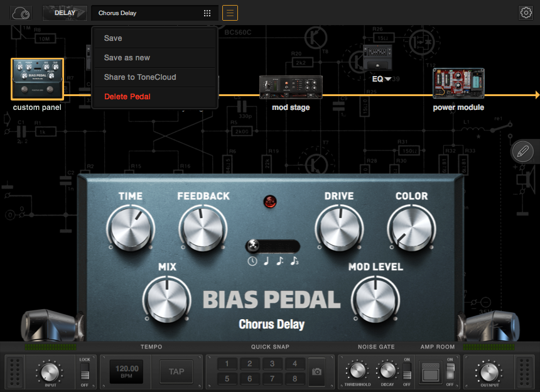This screenshot has width=540, height=392.
Task: Select Quick Snap slot 4
Action: coord(294,364)
